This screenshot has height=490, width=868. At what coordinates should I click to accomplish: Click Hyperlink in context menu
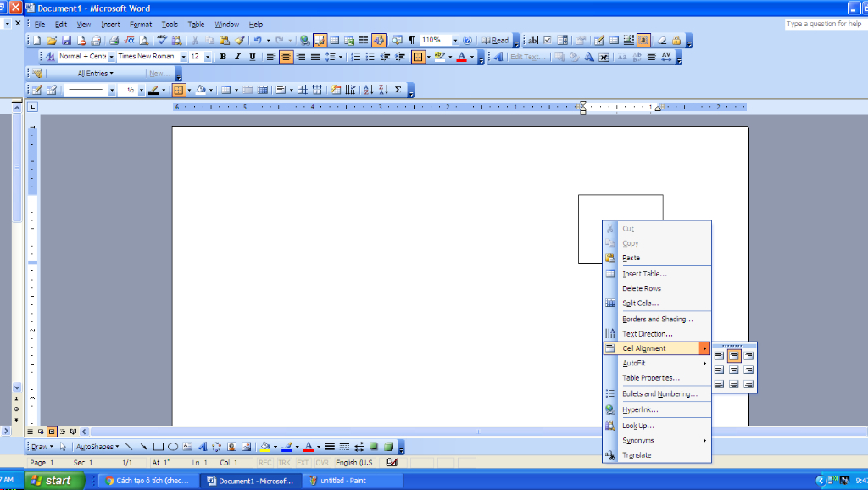(x=657, y=409)
